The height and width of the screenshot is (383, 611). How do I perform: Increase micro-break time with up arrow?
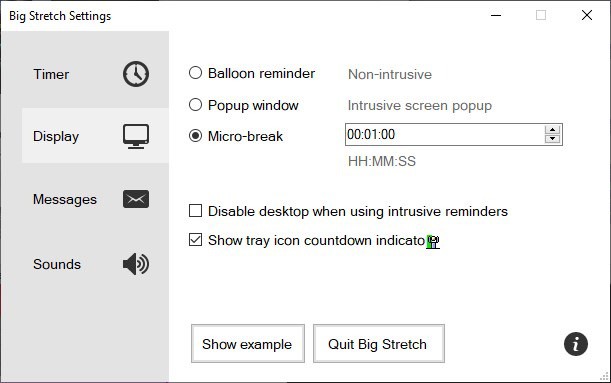(x=552, y=130)
